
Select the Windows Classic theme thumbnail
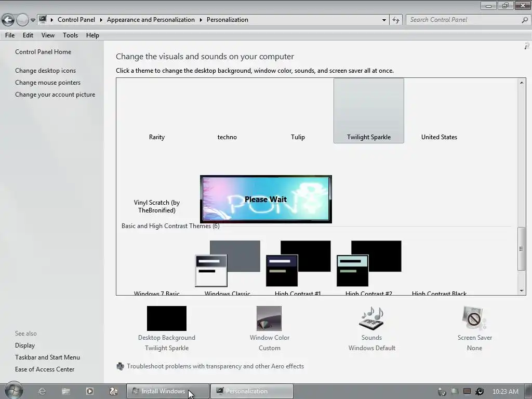click(228, 263)
